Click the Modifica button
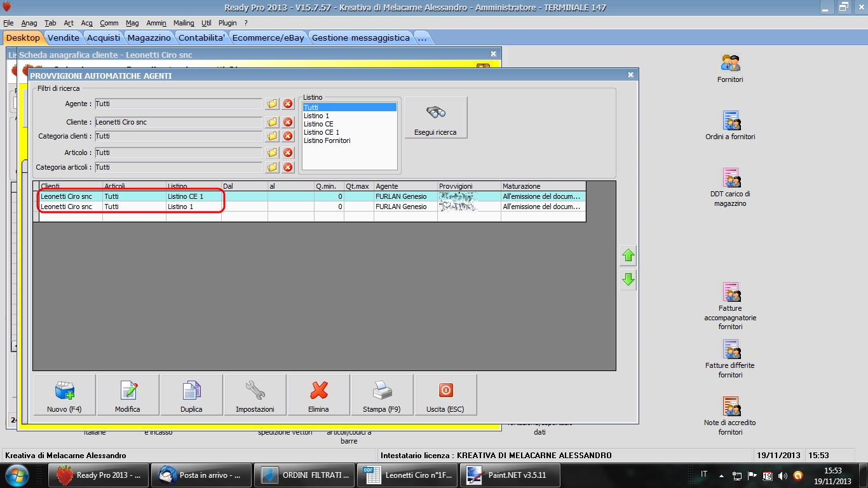 128,395
